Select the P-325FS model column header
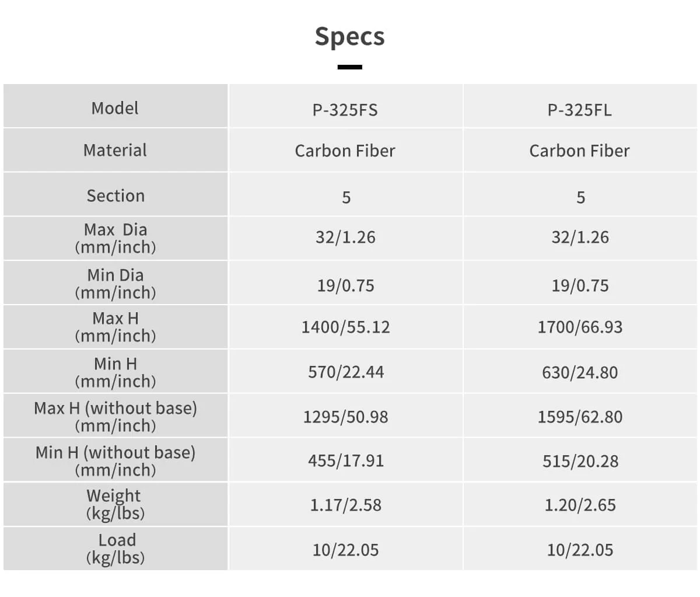 point(345,110)
